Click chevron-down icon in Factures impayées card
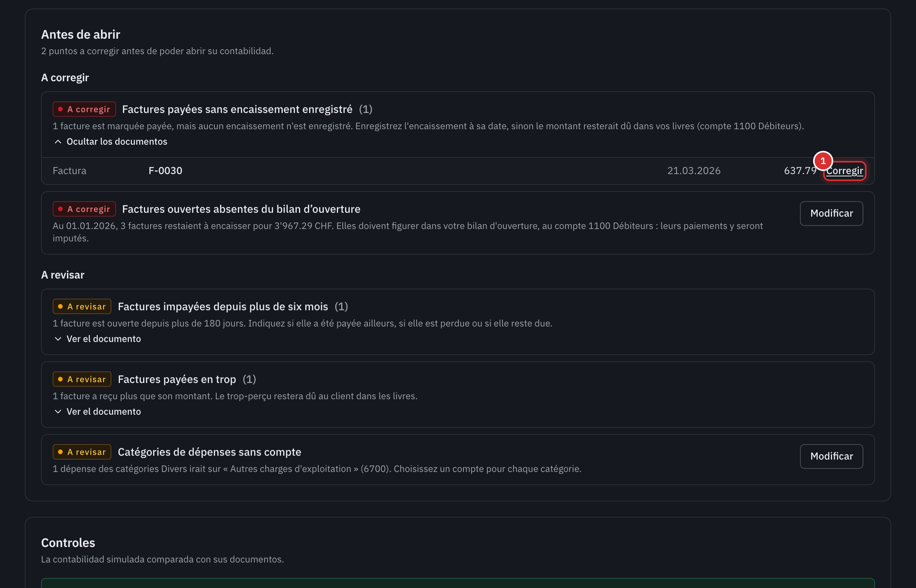Viewport: 916px width, 588px height. [x=58, y=339]
